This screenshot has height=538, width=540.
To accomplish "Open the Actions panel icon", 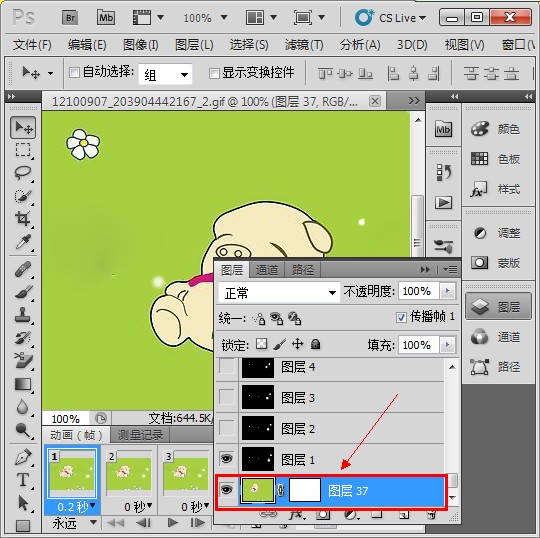I will [443, 203].
